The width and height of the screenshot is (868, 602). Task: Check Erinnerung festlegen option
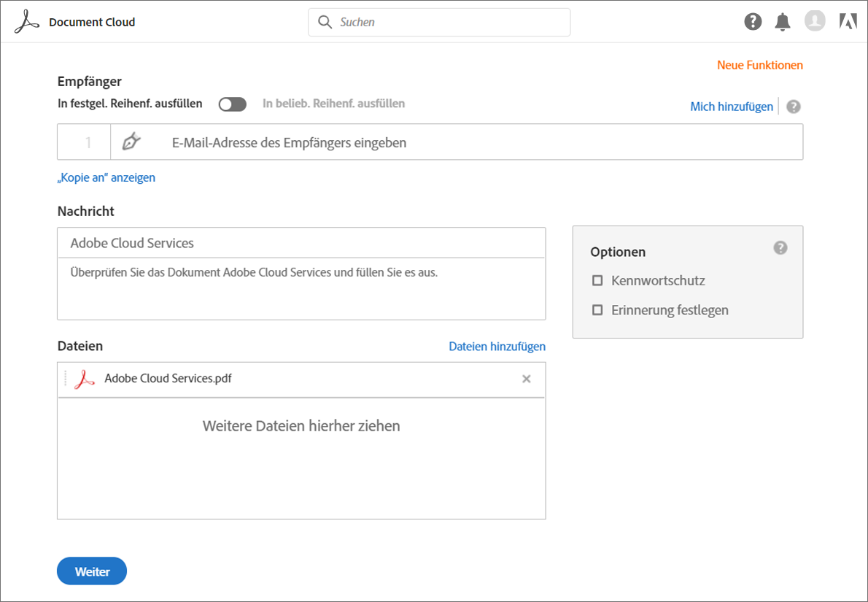click(597, 310)
